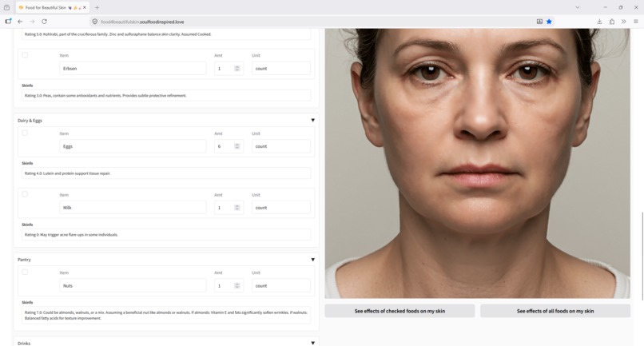Click the shield tracking protection icon

point(95,22)
